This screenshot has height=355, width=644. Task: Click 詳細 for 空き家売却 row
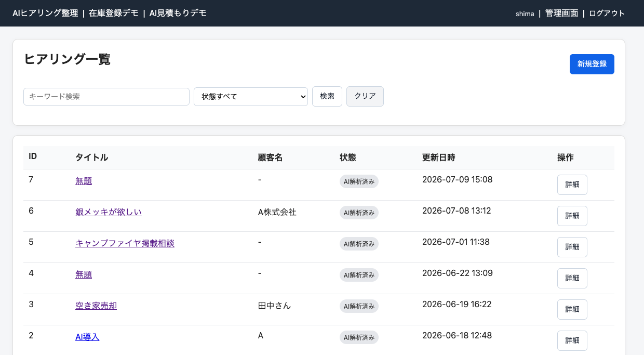tap(572, 309)
